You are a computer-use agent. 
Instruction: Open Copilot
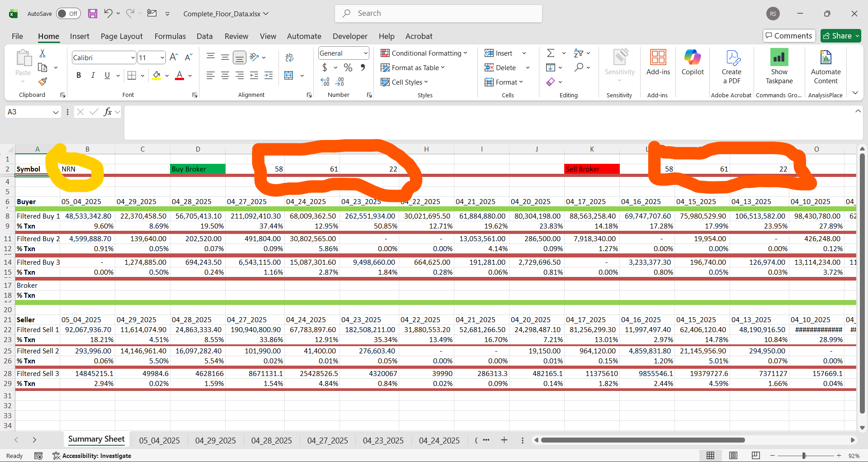point(692,63)
